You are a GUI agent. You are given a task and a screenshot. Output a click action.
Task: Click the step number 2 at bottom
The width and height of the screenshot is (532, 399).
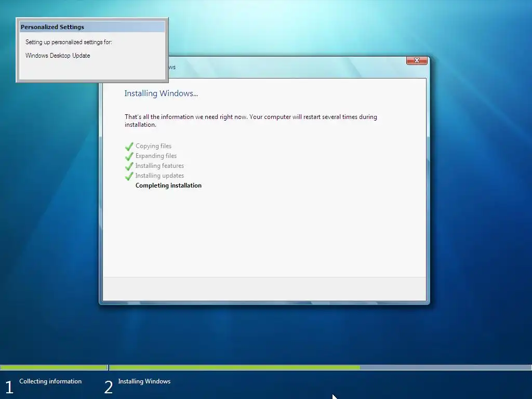pos(108,387)
